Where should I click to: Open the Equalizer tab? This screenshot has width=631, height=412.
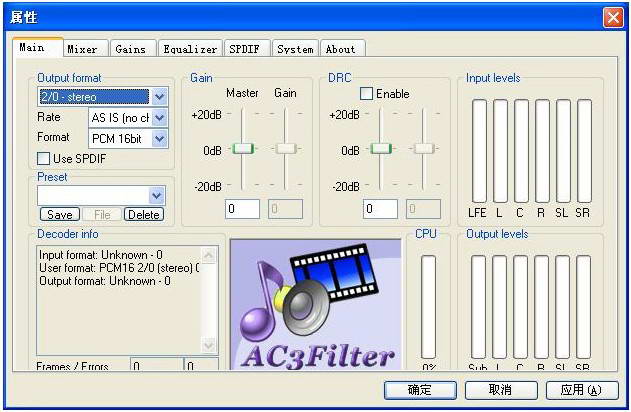[x=190, y=49]
